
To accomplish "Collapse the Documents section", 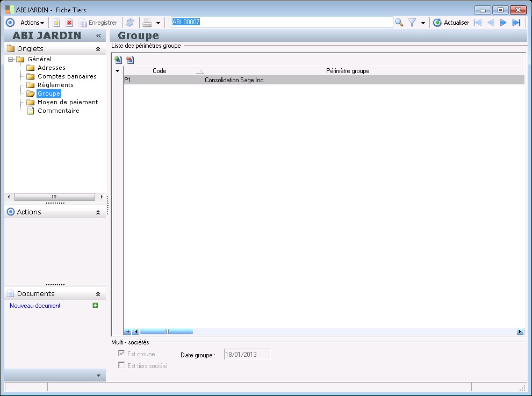I will [98, 294].
